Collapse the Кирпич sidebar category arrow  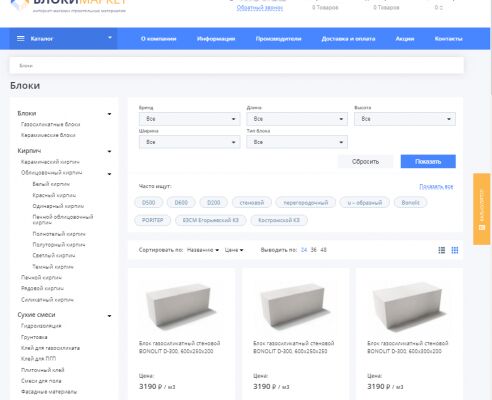[109, 151]
